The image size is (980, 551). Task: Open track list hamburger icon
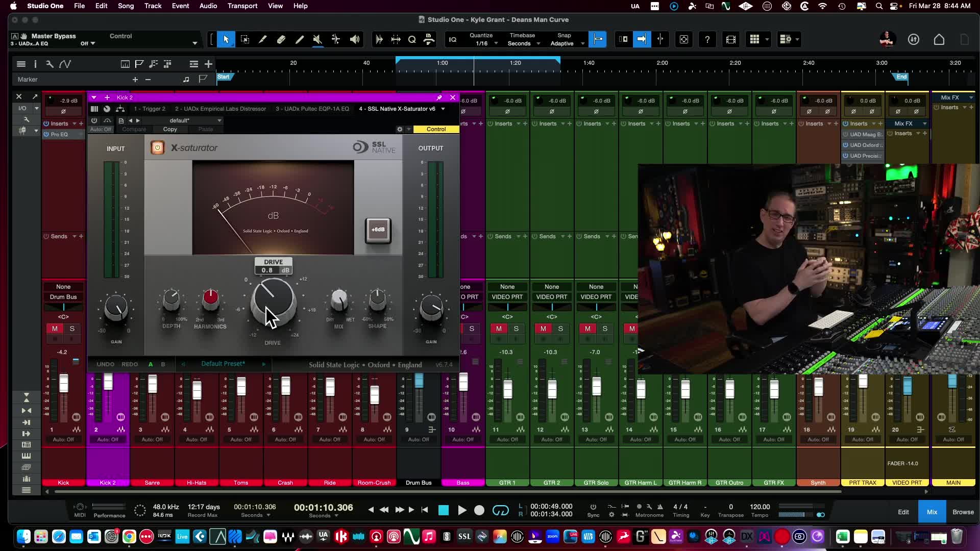coord(21,64)
